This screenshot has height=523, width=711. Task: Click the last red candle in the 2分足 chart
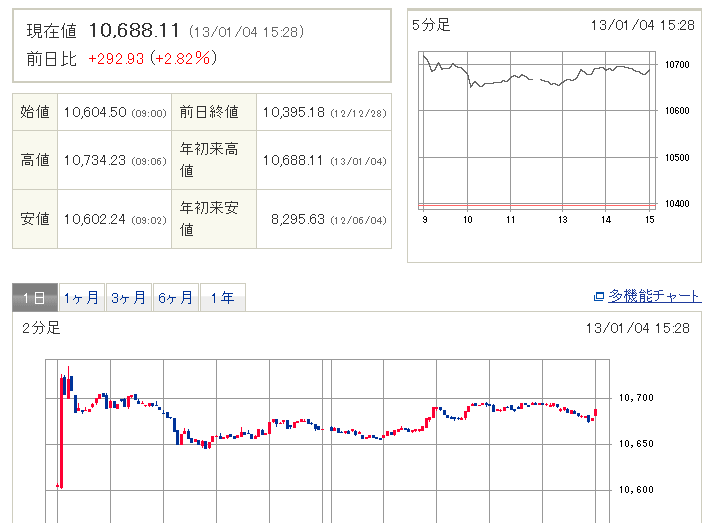pos(595,411)
